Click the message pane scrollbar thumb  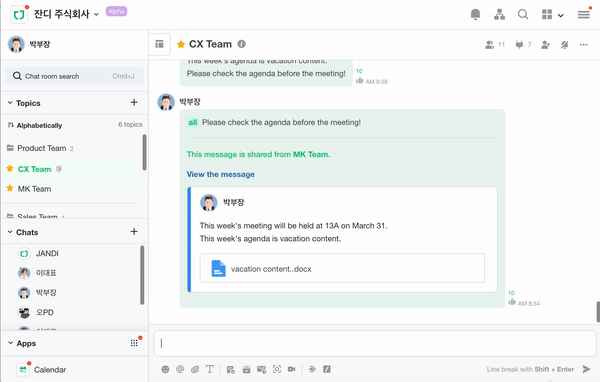tap(598, 312)
